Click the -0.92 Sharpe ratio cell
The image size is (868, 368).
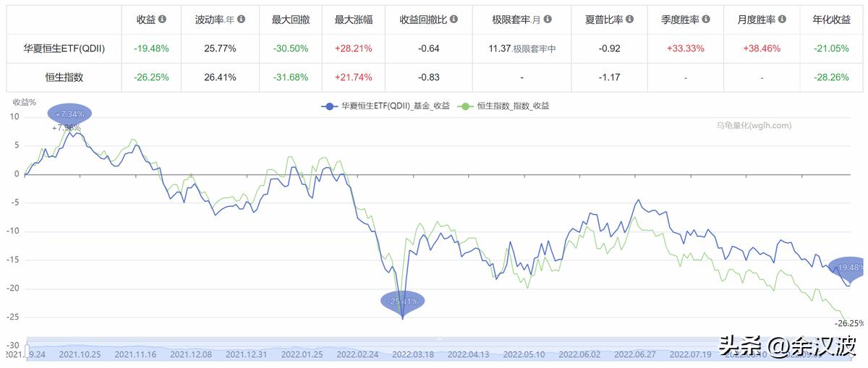610,48
